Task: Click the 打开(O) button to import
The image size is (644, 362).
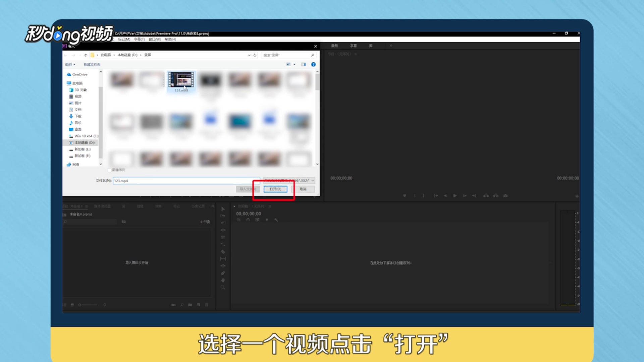Action: [275, 189]
